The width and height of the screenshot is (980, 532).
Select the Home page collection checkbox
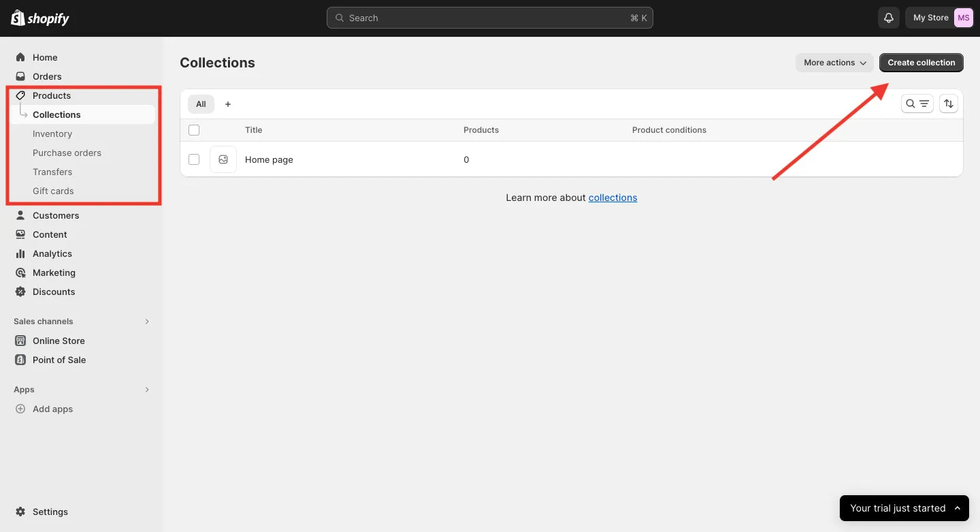194,159
